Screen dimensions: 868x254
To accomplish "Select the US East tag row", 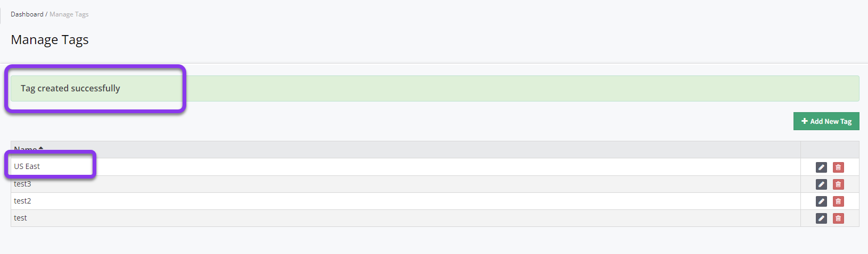I will [406, 167].
